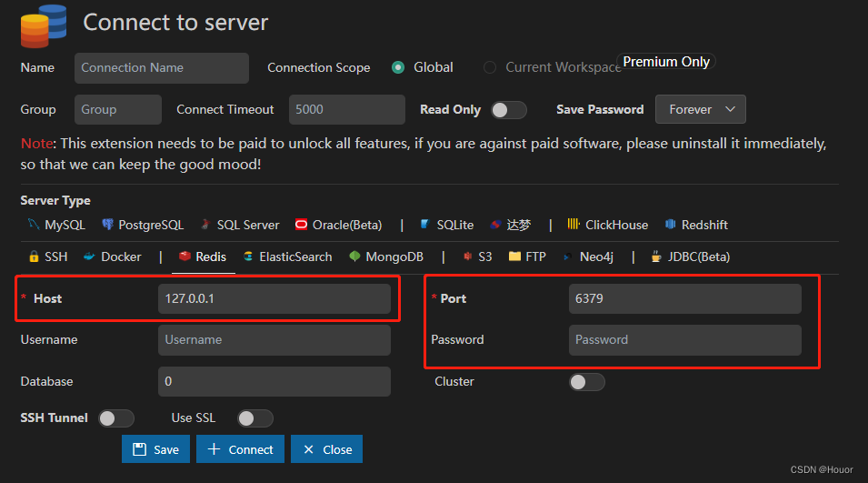Click the Docker whale icon
This screenshot has width=868, height=483.
pyautogui.click(x=88, y=257)
